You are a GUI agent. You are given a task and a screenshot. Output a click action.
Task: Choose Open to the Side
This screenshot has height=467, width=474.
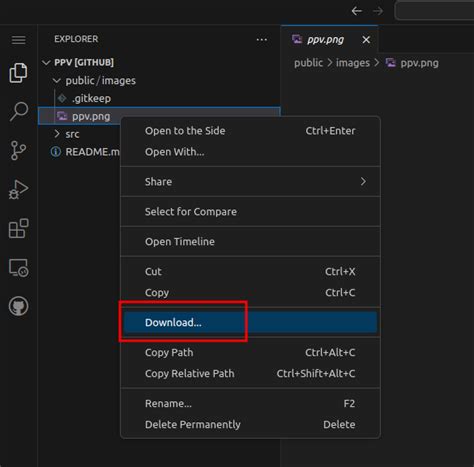point(250,131)
